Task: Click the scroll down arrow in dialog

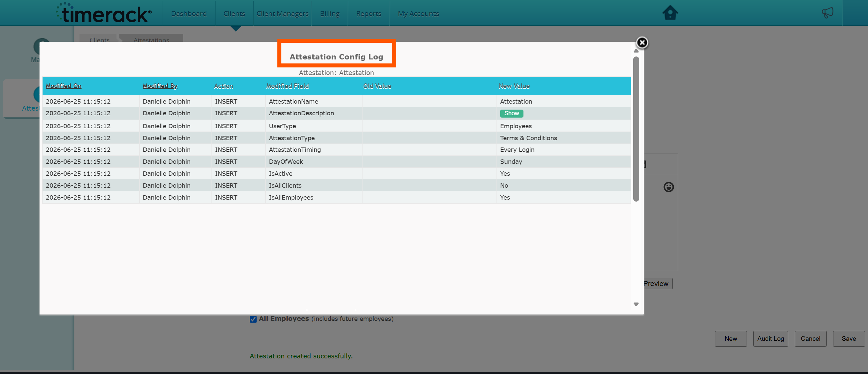Action: click(636, 304)
